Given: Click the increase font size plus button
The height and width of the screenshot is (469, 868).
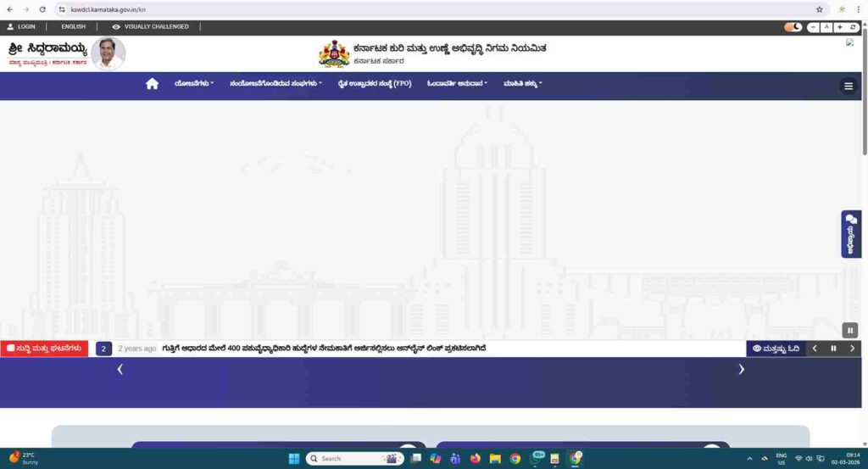Looking at the screenshot, I should (x=839, y=27).
